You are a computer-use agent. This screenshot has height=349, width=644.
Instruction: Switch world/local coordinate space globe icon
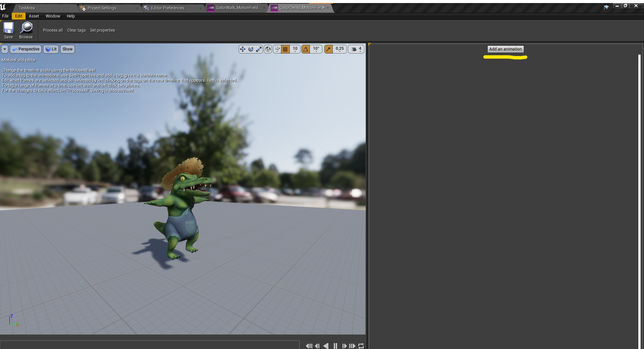click(x=268, y=49)
